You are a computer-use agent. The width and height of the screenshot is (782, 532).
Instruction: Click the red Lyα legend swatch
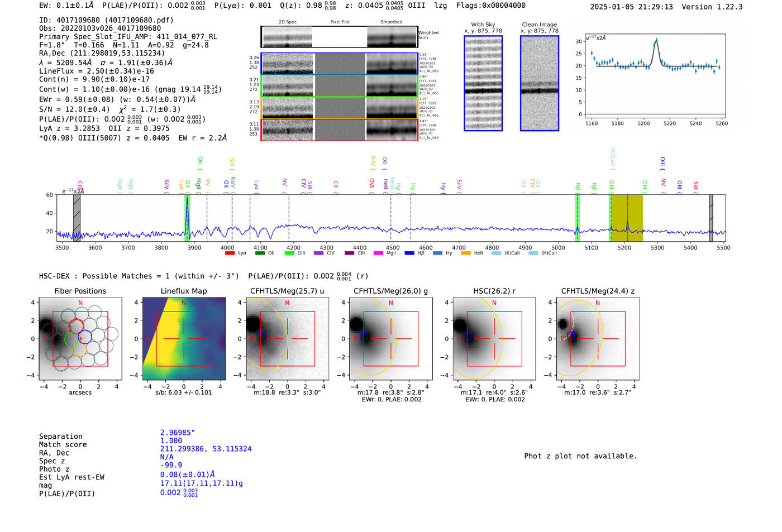tap(230, 253)
